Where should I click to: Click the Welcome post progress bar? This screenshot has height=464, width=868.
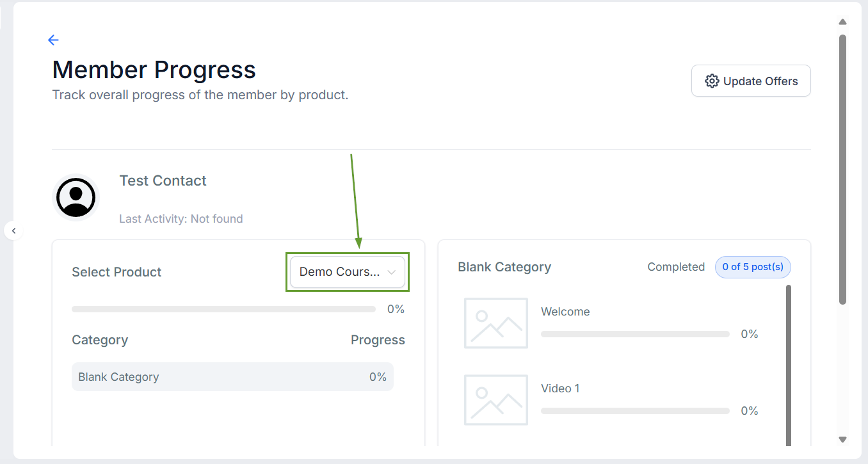click(x=635, y=334)
